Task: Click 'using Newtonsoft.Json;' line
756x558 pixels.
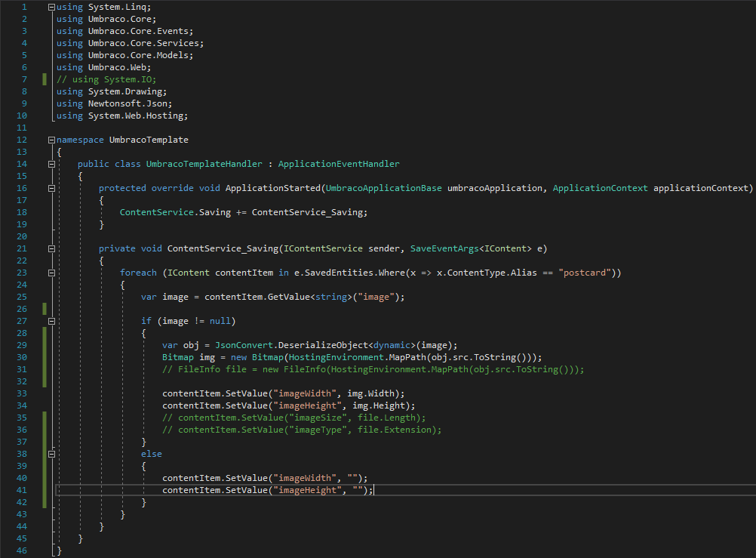Action: (x=114, y=103)
